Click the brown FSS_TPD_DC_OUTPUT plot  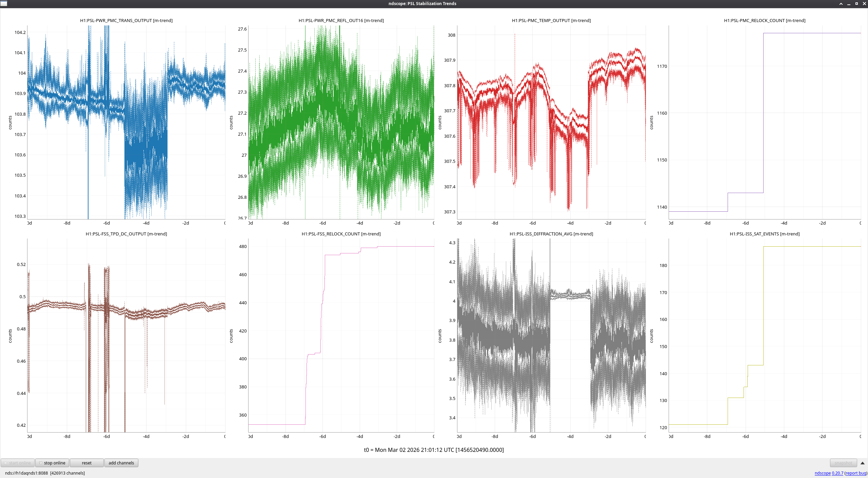pyautogui.click(x=126, y=335)
